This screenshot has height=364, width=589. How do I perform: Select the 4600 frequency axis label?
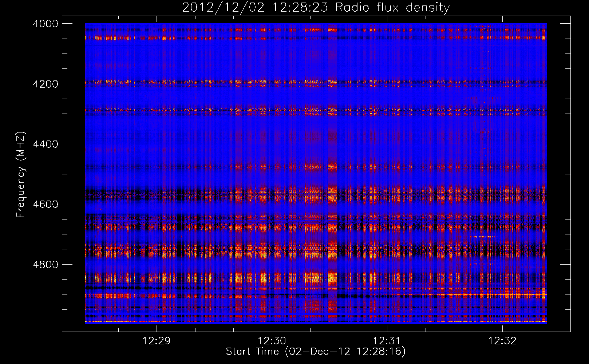click(x=46, y=204)
